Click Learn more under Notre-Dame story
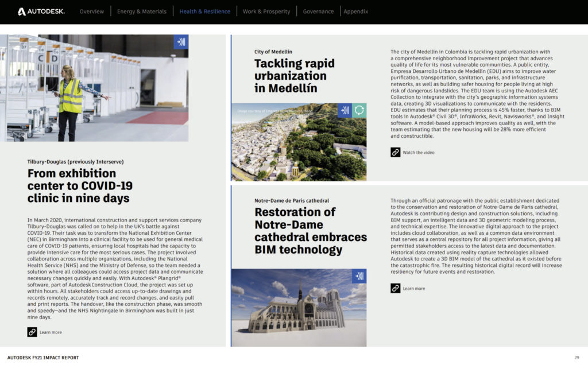This screenshot has height=365, width=588. (x=414, y=289)
